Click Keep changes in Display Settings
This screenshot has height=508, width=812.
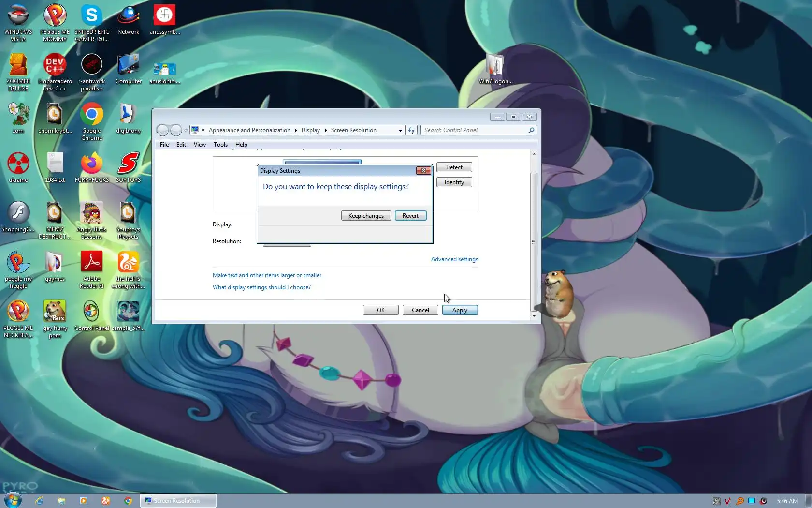coord(366,216)
